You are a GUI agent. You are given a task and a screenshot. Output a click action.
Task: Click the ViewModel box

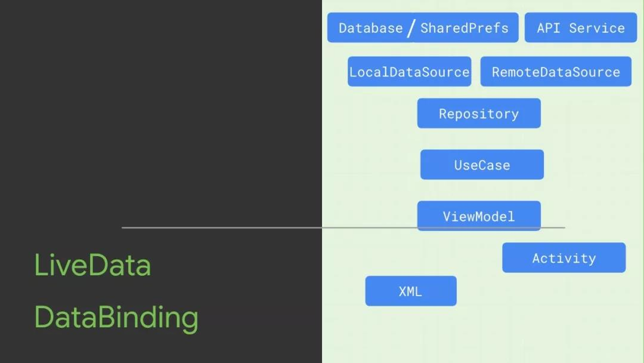(x=479, y=216)
